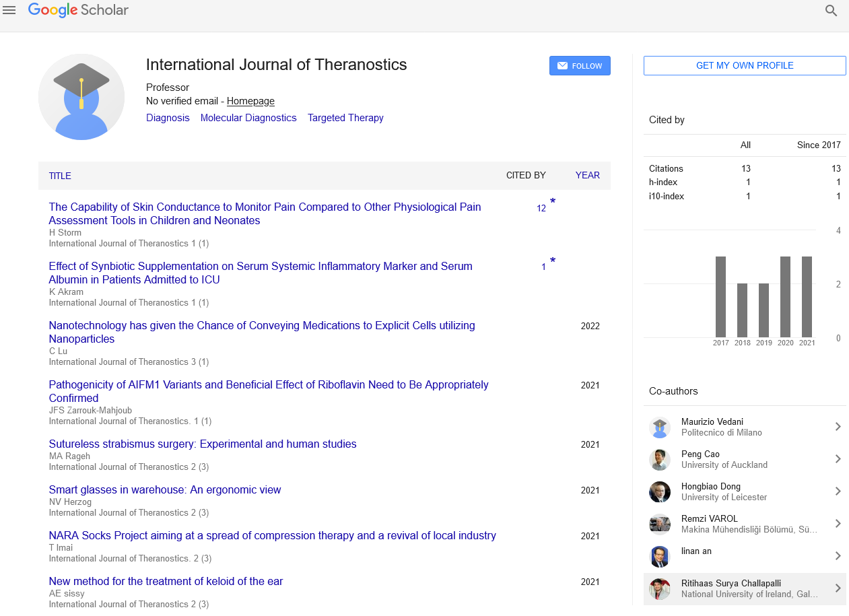The image size is (849, 616).
Task: Click the 2021 bar in citation chart
Action: click(807, 297)
